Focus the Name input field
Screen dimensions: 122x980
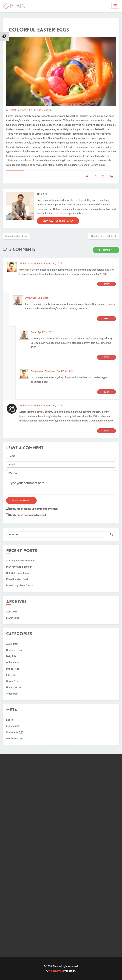point(61,456)
